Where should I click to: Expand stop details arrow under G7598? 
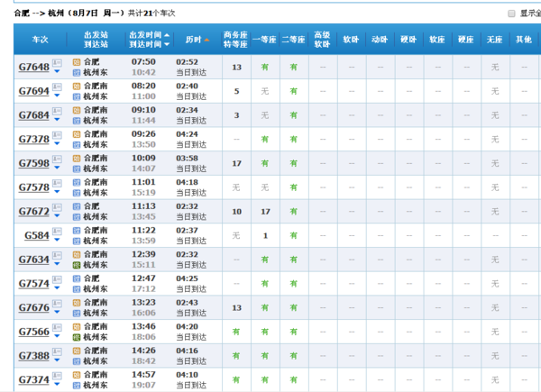[x=57, y=168]
